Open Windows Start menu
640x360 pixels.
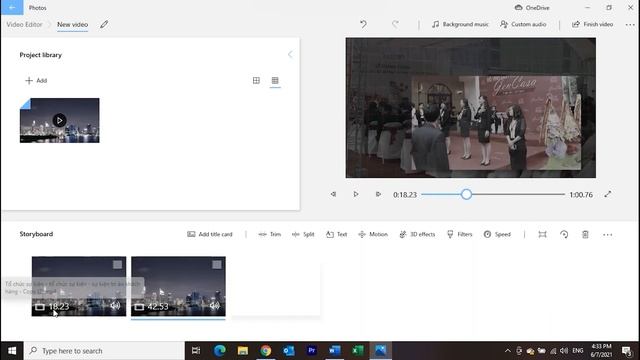point(12,351)
